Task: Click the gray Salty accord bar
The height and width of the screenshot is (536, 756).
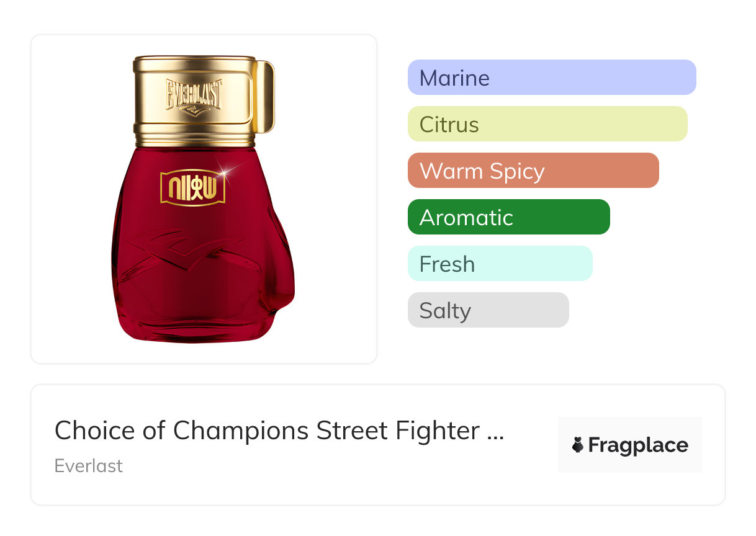Action: click(x=488, y=310)
